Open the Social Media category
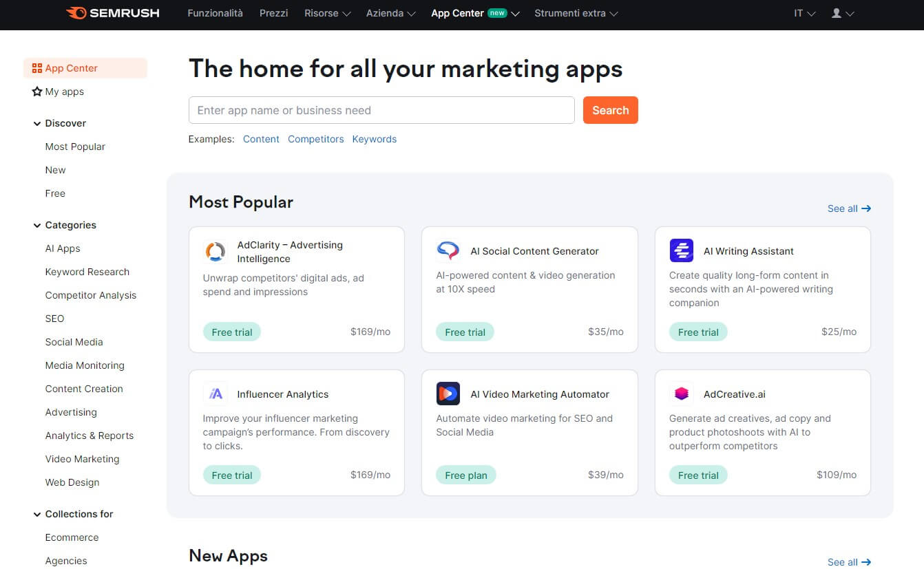The width and height of the screenshot is (924, 569). click(x=74, y=342)
